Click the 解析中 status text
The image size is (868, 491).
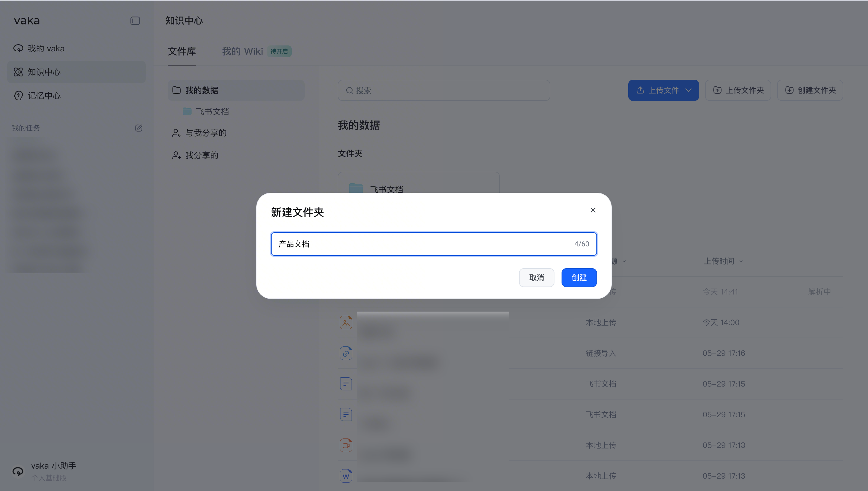pos(819,292)
